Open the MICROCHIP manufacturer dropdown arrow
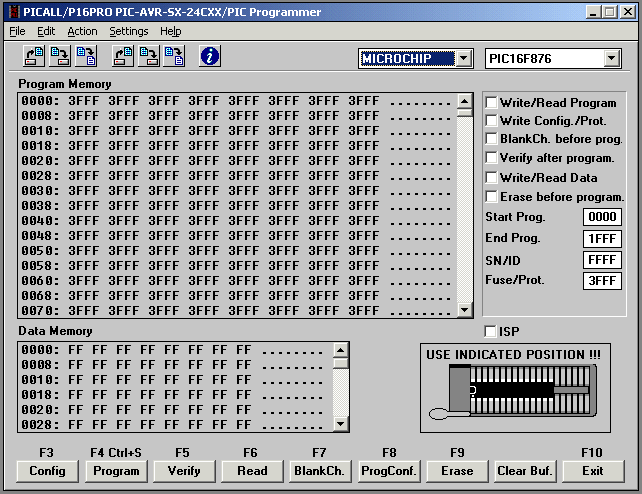 point(463,59)
